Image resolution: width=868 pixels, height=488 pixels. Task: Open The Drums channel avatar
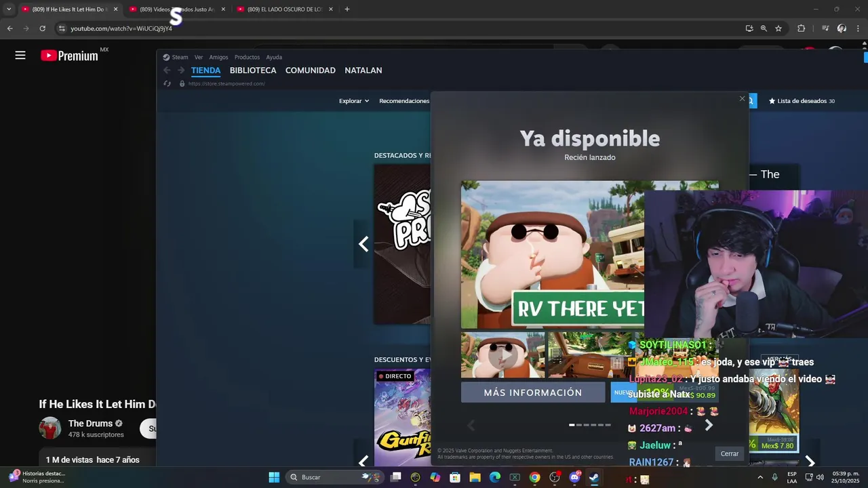[x=50, y=428]
